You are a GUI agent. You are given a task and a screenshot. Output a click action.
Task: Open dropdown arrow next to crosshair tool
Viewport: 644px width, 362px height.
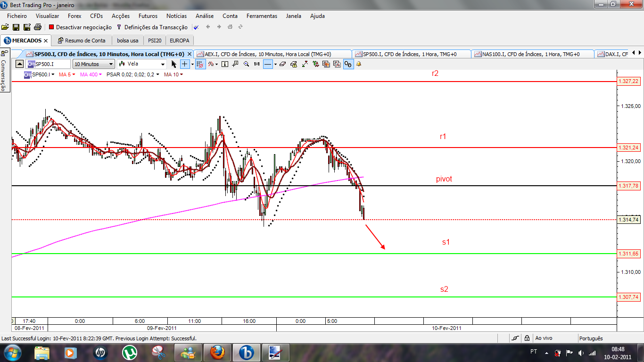192,64
